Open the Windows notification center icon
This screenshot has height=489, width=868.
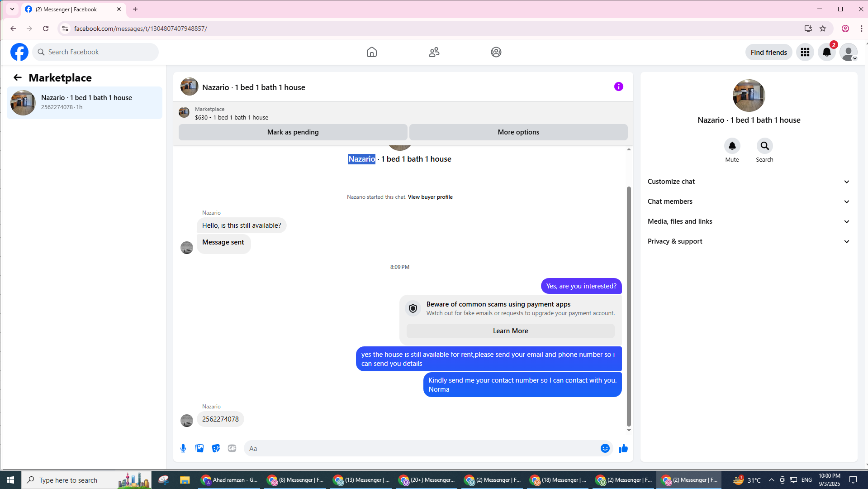854,480
